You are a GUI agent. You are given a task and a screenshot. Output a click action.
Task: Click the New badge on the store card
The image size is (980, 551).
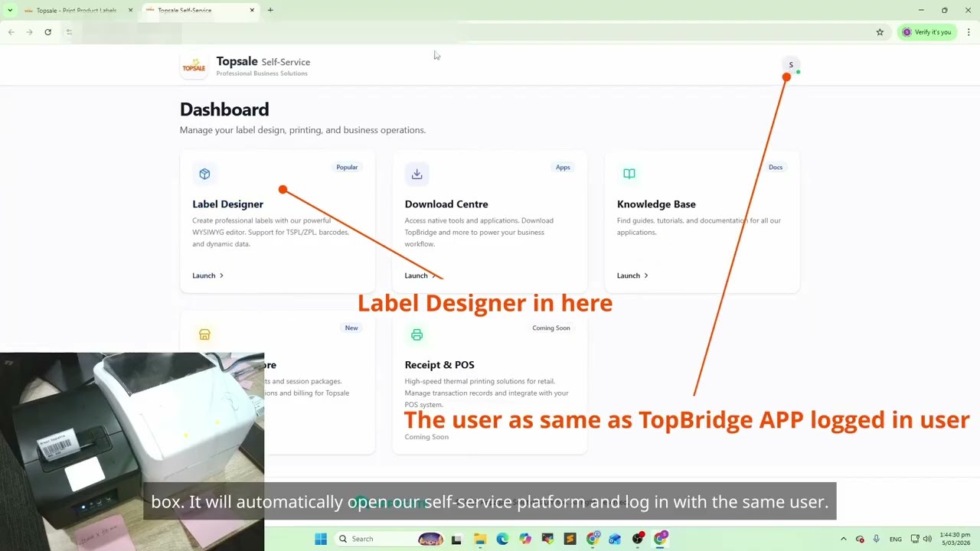(351, 328)
